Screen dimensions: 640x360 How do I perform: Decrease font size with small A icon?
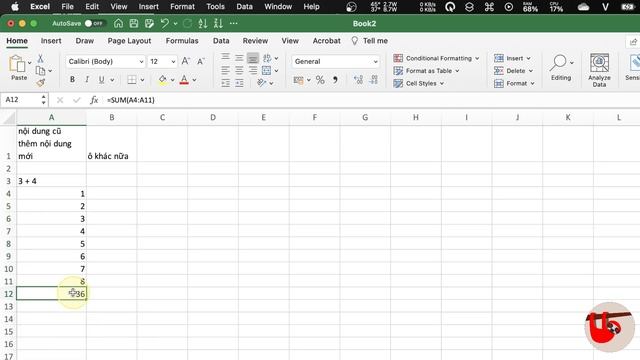(200, 62)
